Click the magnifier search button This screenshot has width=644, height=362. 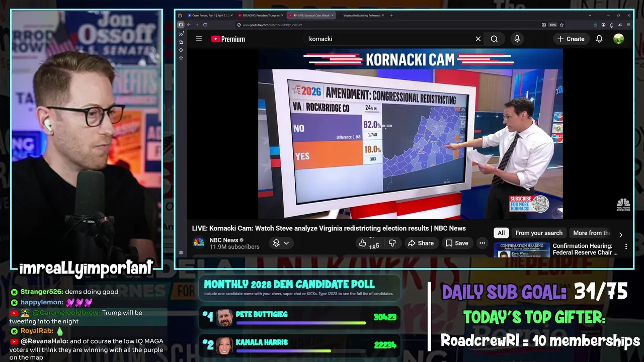tap(494, 39)
